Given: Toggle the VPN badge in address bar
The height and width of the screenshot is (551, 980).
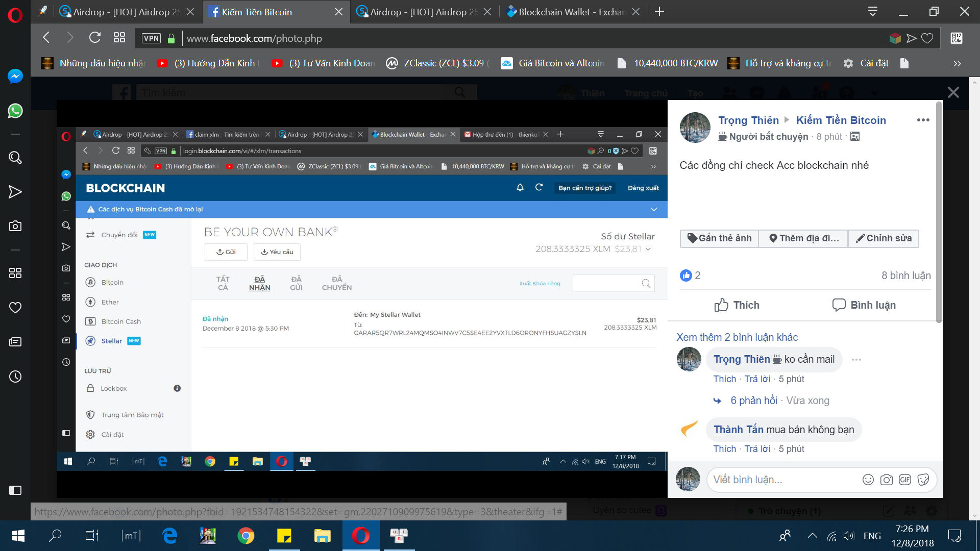Looking at the screenshot, I should click(x=151, y=38).
